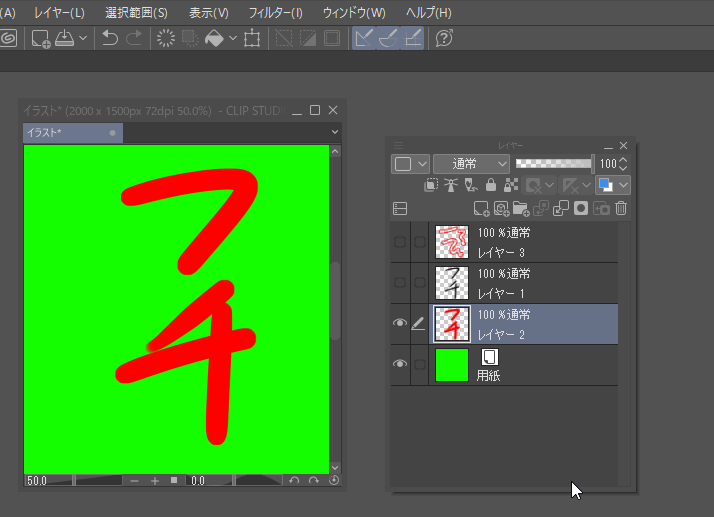The image size is (714, 517).
Task: Click the Reset rotation icon
Action: tap(334, 480)
